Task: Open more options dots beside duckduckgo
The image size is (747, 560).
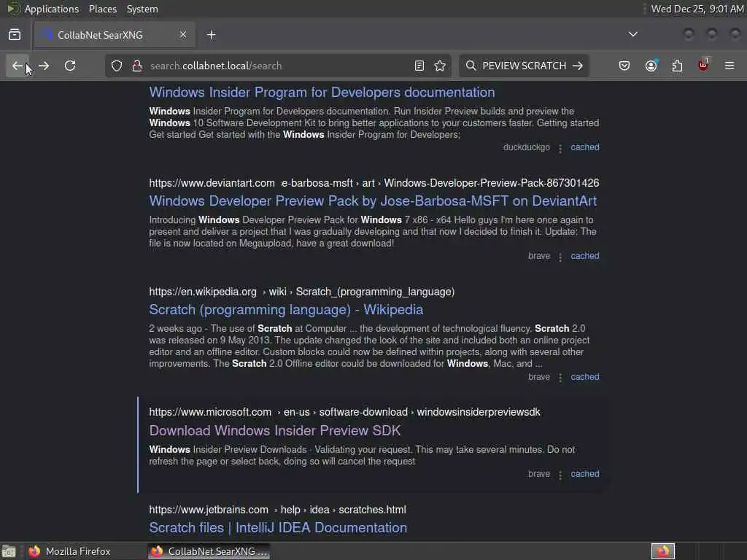Action: pyautogui.click(x=560, y=149)
